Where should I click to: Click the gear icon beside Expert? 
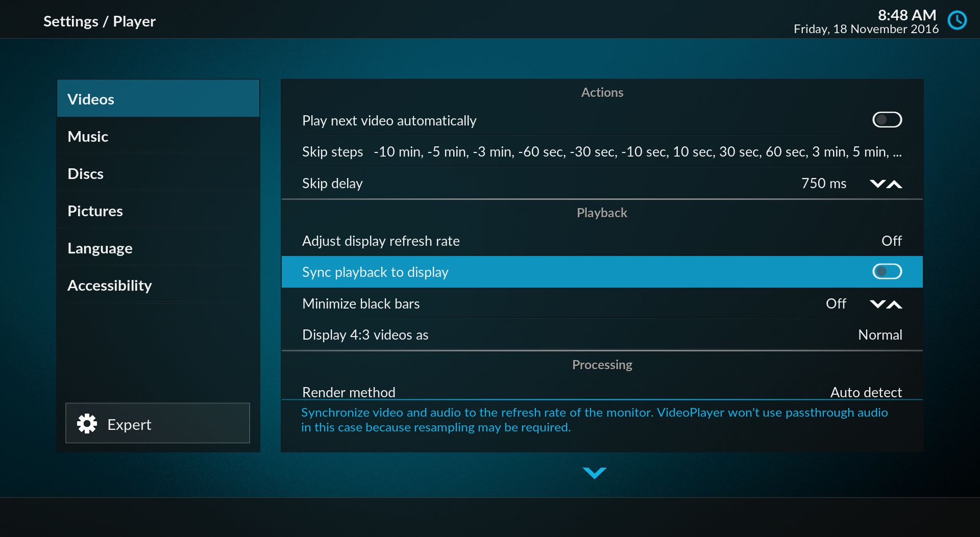(x=87, y=424)
